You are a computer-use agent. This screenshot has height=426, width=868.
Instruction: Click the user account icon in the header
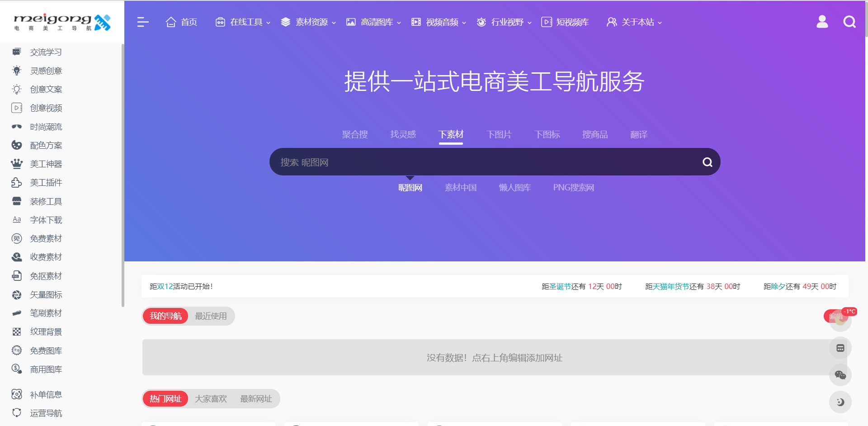coord(822,22)
